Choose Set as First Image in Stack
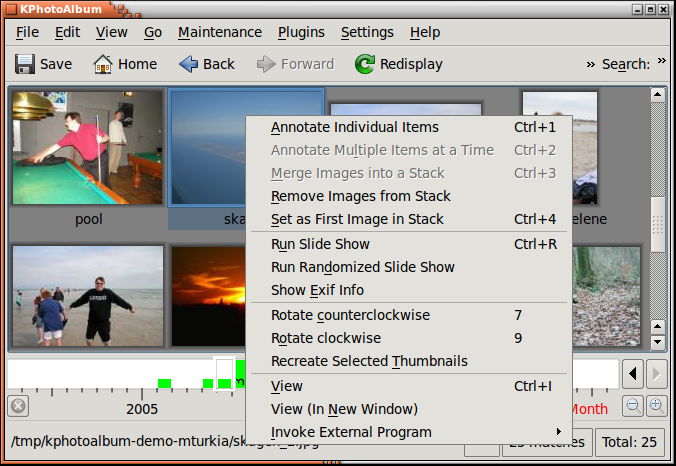This screenshot has width=676, height=466. pyautogui.click(x=409, y=219)
